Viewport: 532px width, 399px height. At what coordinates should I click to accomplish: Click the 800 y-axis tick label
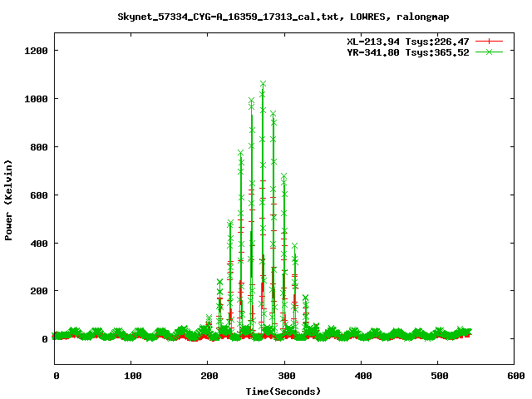[x=39, y=147]
